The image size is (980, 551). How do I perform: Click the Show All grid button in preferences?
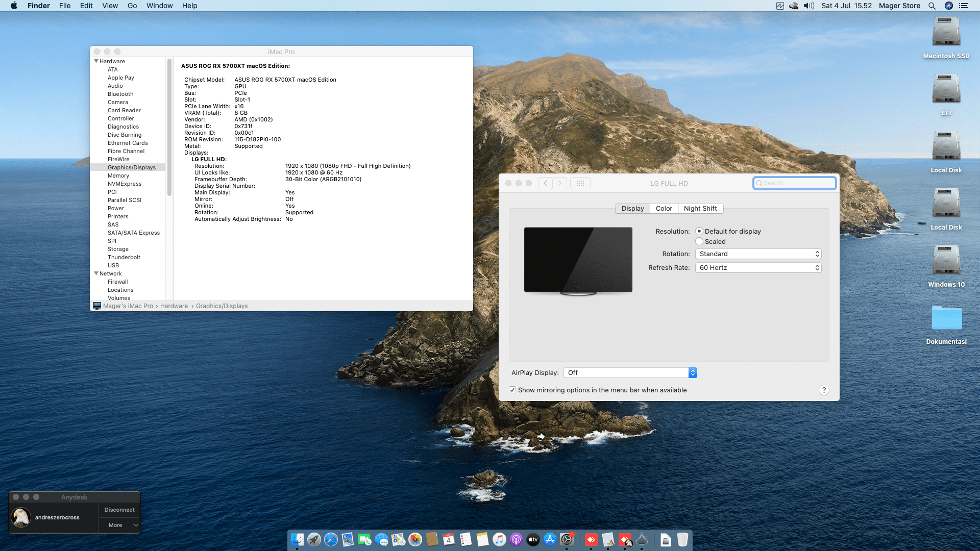click(x=580, y=183)
